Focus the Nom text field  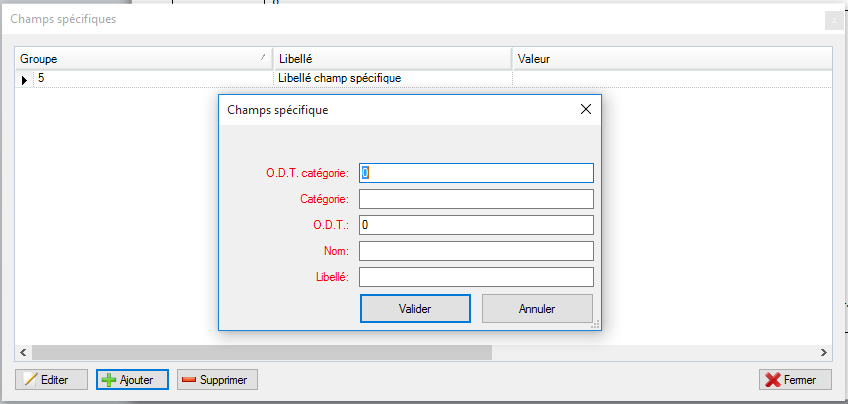pyautogui.click(x=476, y=251)
